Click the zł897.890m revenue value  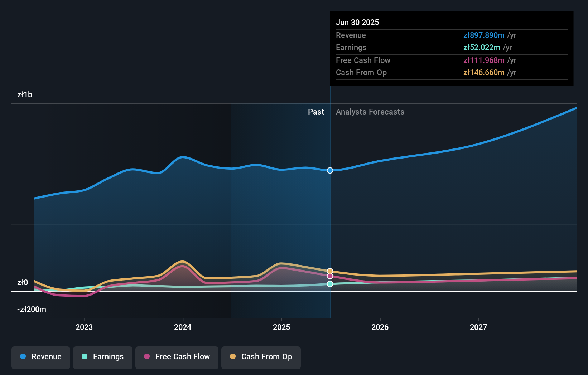point(484,35)
